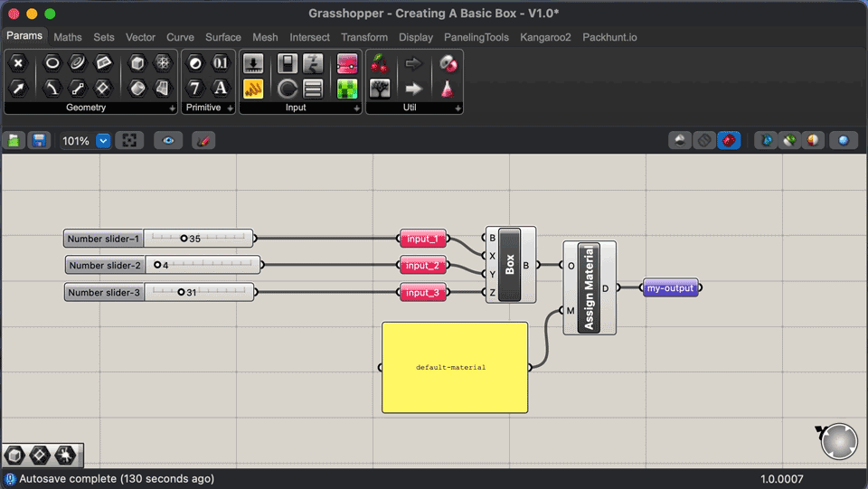Expand the Util panel plus arrow
Viewport: 868px width, 489px height.
point(458,108)
